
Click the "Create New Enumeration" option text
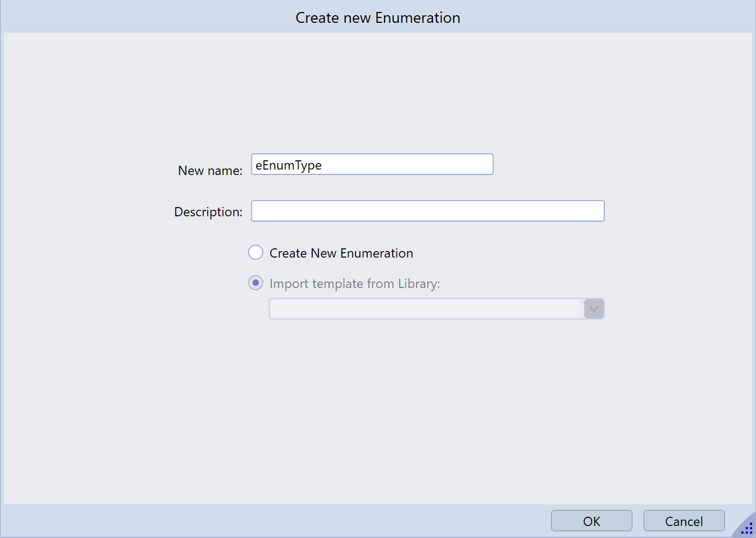[x=341, y=253]
